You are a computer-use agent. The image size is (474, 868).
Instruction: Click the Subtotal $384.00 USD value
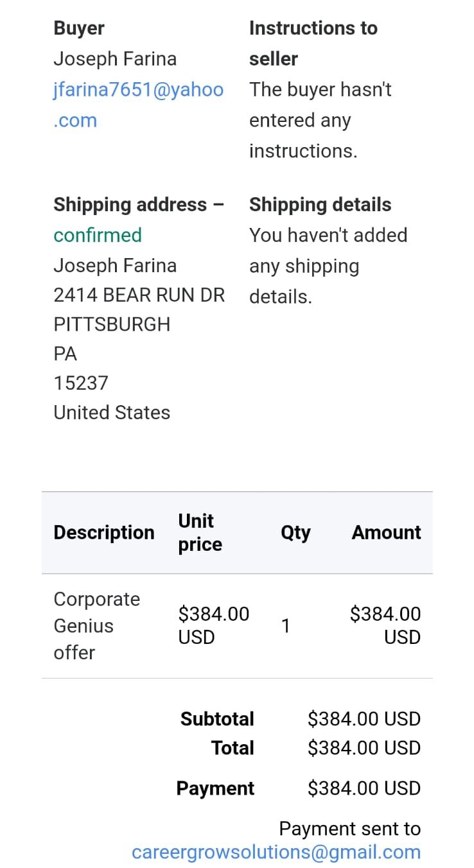tap(364, 719)
